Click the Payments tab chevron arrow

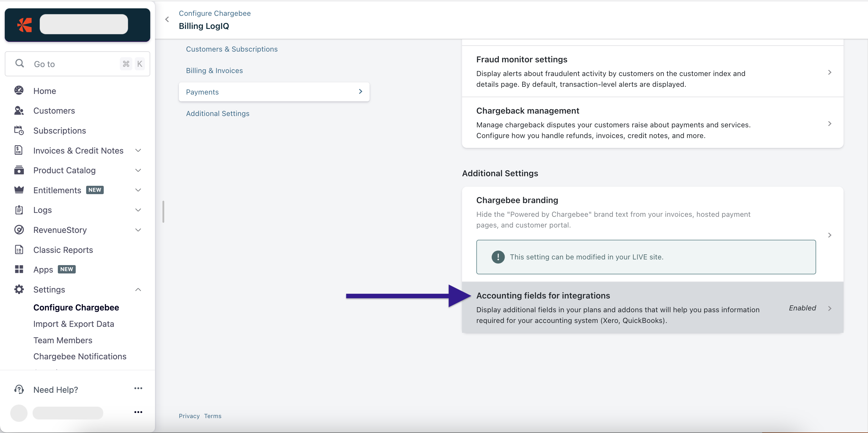(361, 91)
